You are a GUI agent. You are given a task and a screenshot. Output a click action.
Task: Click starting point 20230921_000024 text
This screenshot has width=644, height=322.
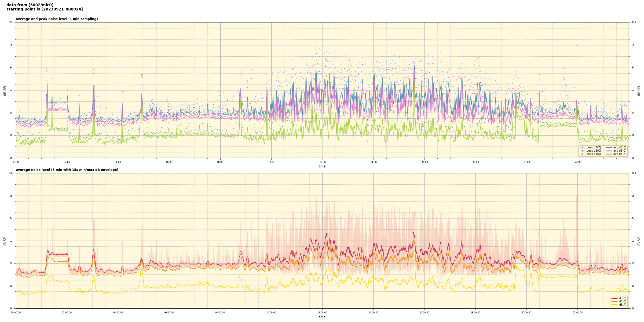click(45, 9)
